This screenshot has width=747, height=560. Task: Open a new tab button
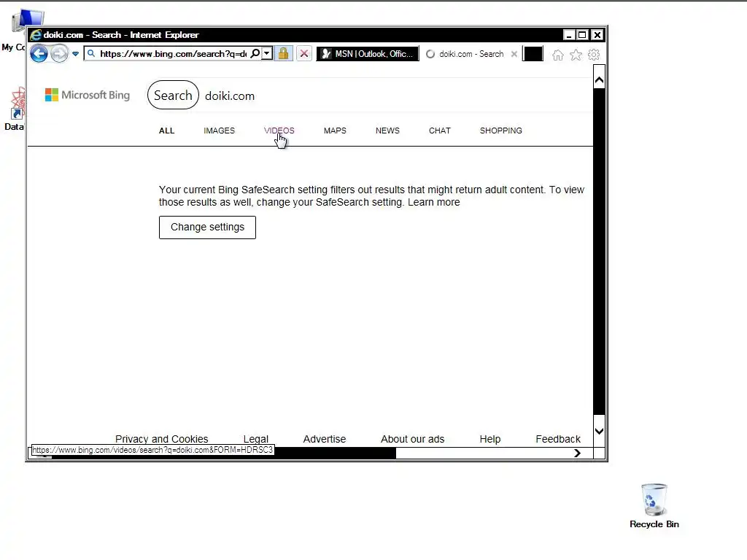click(533, 54)
